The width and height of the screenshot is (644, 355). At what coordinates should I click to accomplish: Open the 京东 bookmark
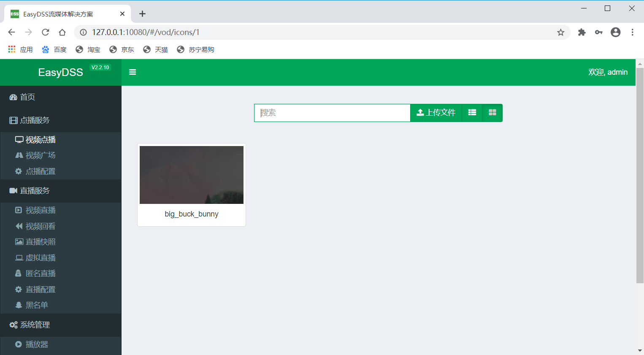point(122,50)
